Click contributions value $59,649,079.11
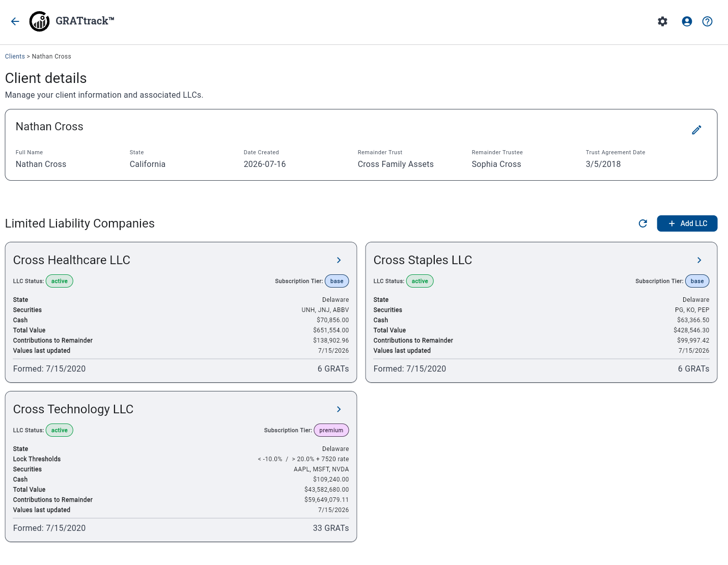The image size is (728, 565). (x=327, y=500)
